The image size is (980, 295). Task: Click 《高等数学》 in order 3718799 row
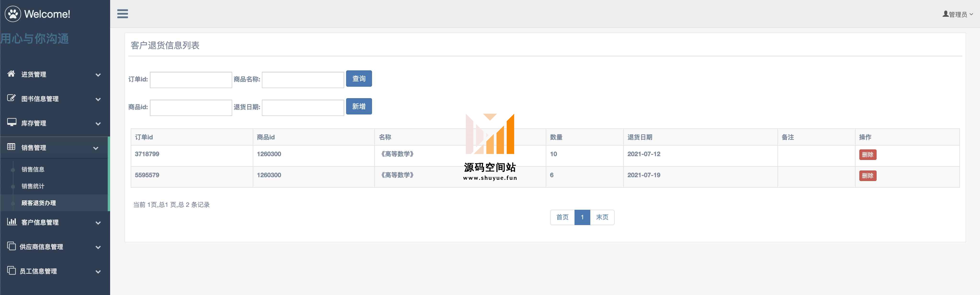point(397,154)
